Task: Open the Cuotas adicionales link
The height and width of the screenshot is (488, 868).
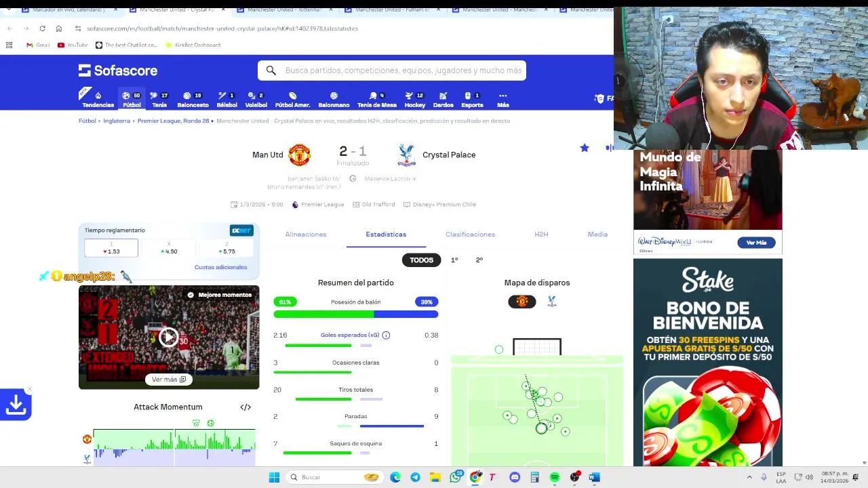Action: pyautogui.click(x=220, y=267)
